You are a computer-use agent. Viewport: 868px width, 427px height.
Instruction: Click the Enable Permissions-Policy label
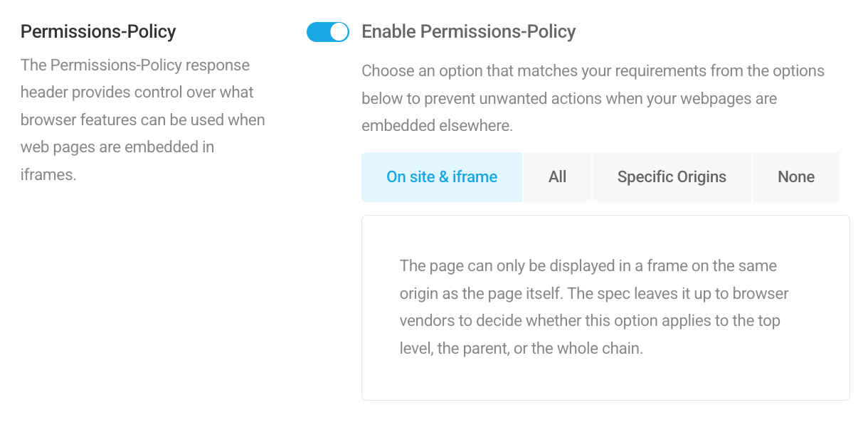tap(469, 31)
